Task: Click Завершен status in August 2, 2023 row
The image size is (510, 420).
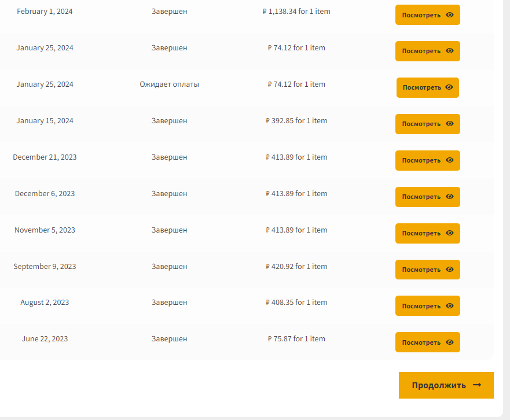Action: coord(169,303)
